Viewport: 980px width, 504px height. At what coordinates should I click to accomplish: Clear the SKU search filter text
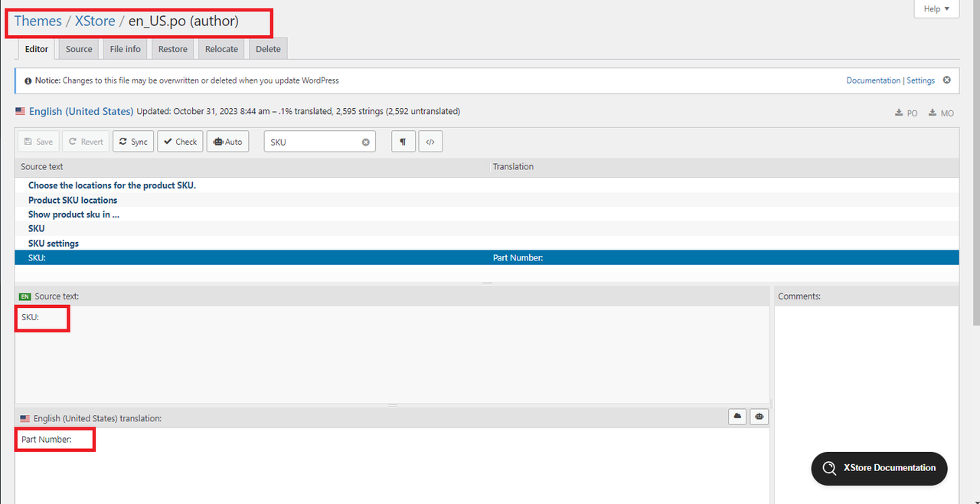pos(366,142)
